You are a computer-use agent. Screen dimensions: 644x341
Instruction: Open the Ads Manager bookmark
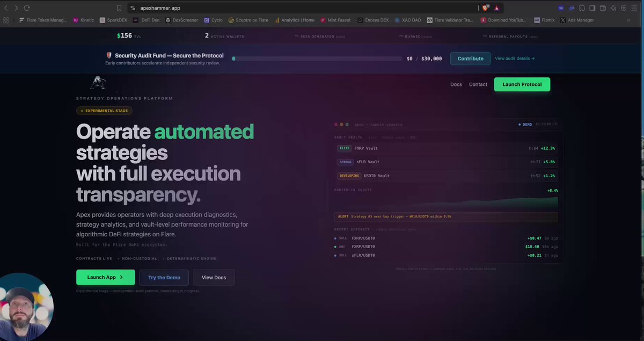(x=577, y=20)
